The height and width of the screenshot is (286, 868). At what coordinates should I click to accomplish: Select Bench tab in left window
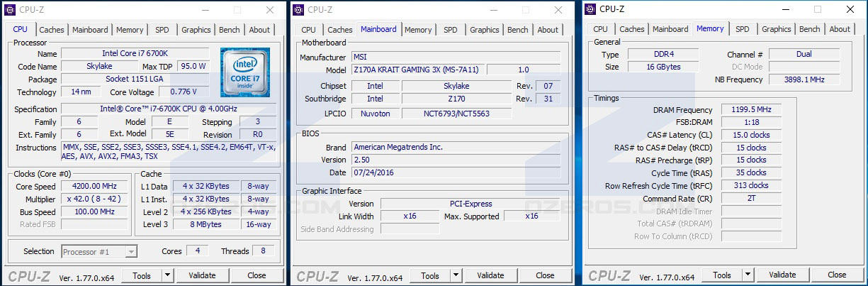[x=230, y=30]
